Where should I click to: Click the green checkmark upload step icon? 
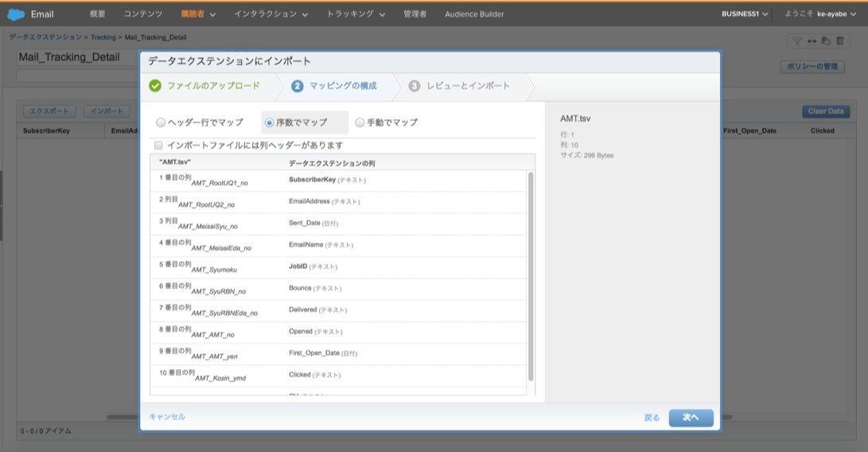click(155, 86)
